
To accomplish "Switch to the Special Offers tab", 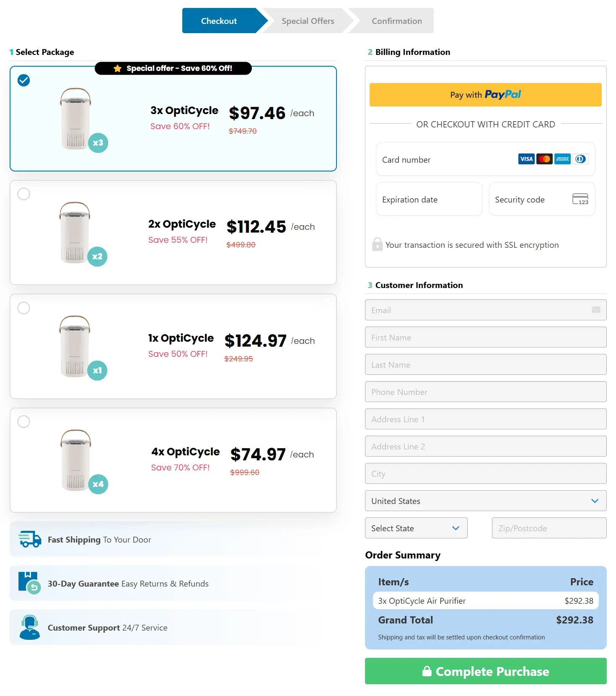I will pos(308,21).
